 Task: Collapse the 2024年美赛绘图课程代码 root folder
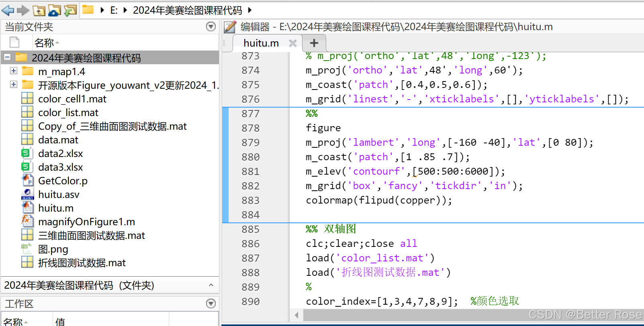click(7, 57)
